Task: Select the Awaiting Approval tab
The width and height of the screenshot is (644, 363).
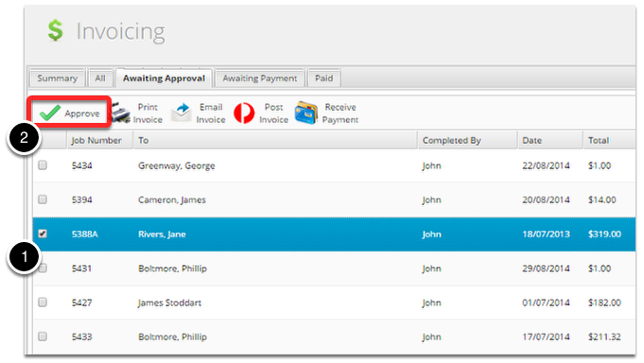Action: point(164,78)
